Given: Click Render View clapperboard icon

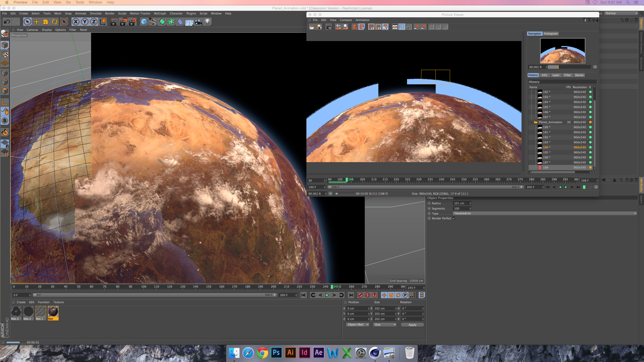Looking at the screenshot, I should tap(114, 22).
